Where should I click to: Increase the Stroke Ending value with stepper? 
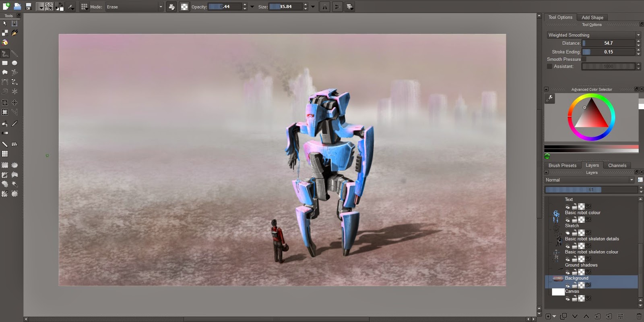638,50
